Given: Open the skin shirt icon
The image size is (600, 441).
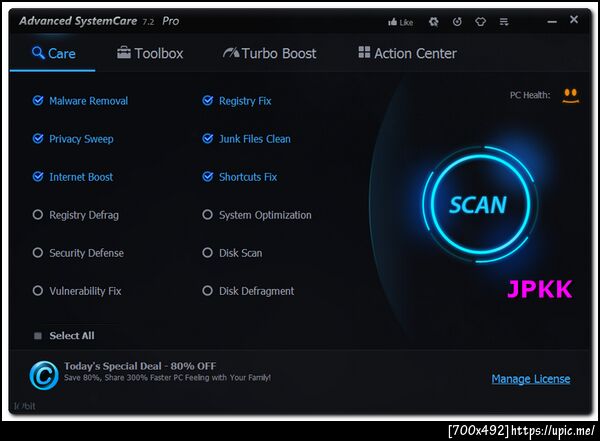Looking at the screenshot, I should pyautogui.click(x=481, y=22).
